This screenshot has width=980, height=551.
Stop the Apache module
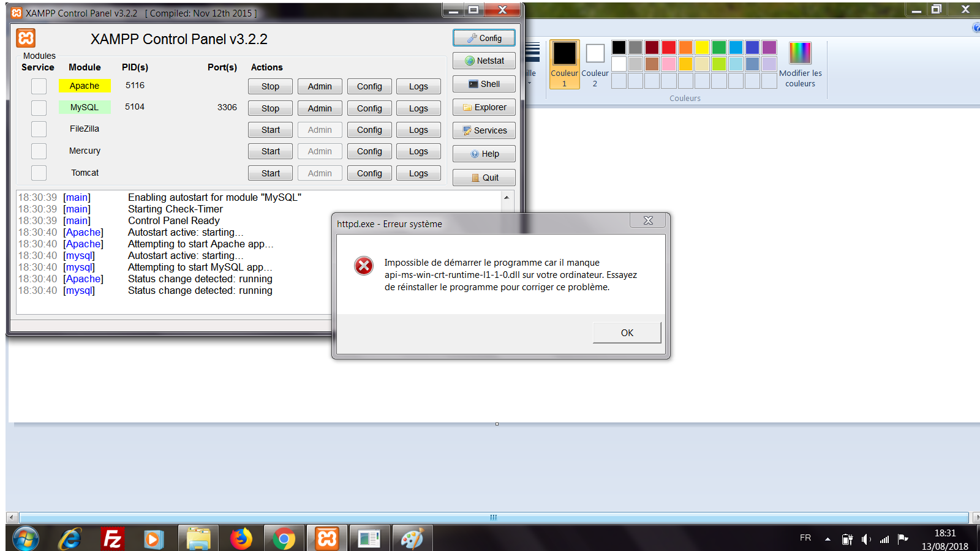[x=270, y=86]
